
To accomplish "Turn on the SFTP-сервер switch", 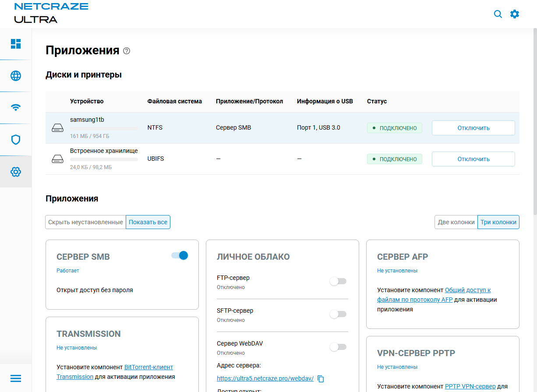I will click(x=338, y=314).
